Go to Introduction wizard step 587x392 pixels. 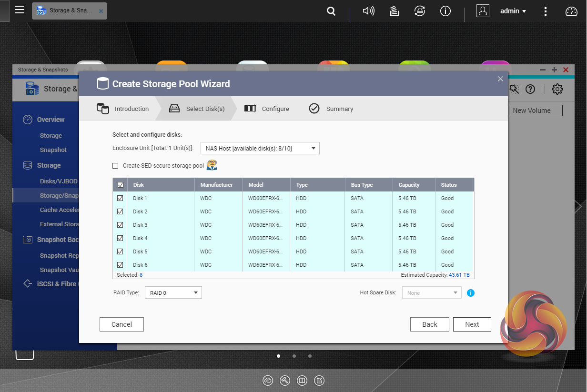coord(123,109)
